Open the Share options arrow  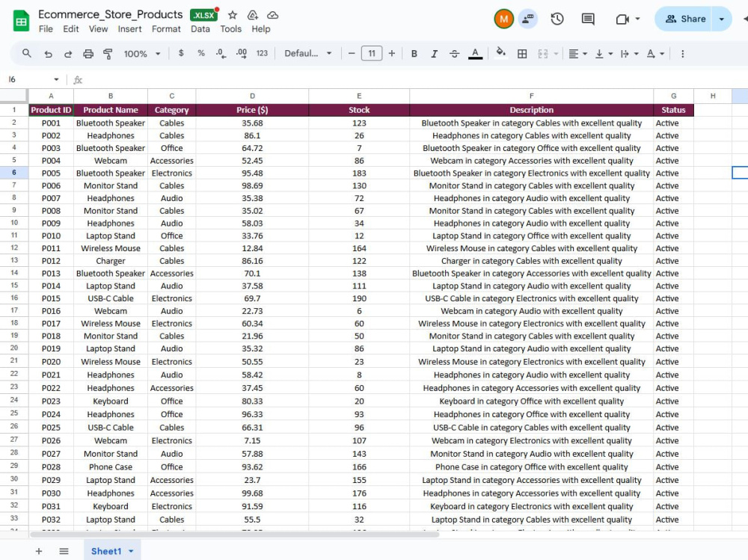[721, 19]
